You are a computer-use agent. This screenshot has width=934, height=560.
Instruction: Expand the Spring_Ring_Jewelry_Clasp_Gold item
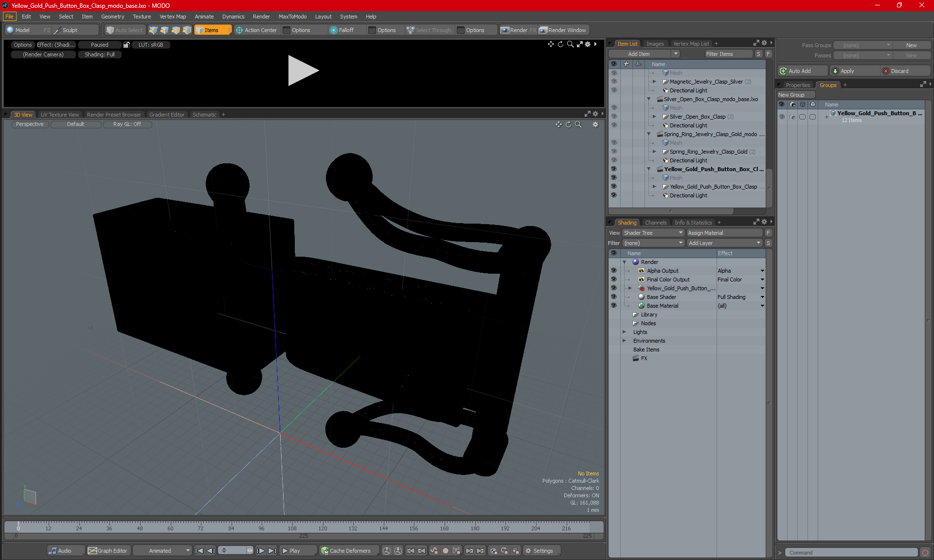click(654, 152)
